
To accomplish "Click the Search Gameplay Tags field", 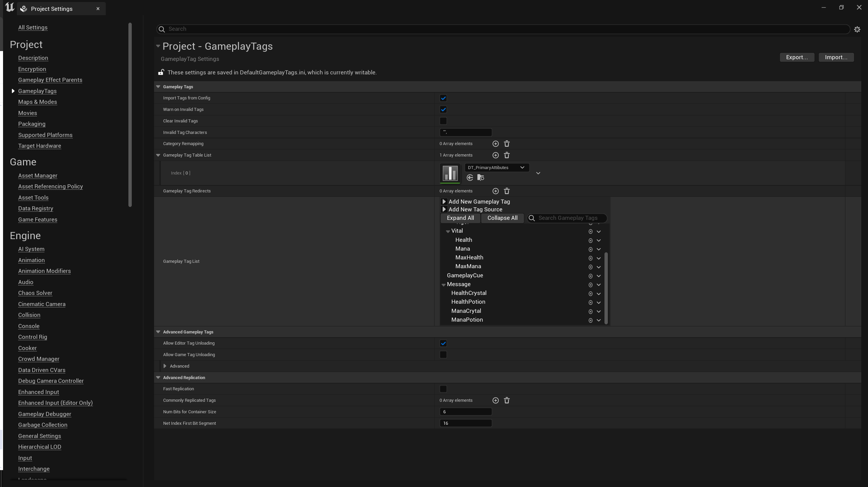I will click(x=571, y=218).
